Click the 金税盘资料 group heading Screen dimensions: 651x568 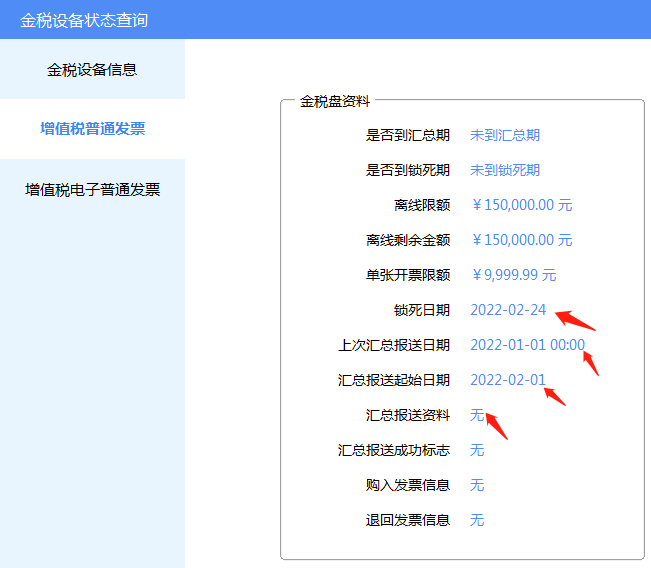click(335, 101)
